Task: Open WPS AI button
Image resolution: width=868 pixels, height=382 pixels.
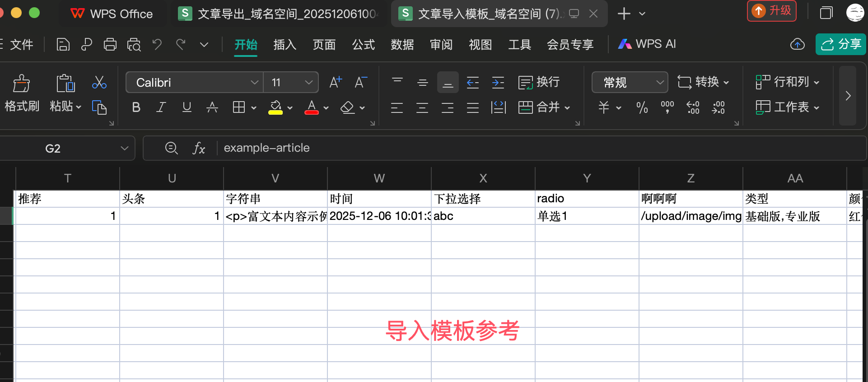Action: point(647,44)
